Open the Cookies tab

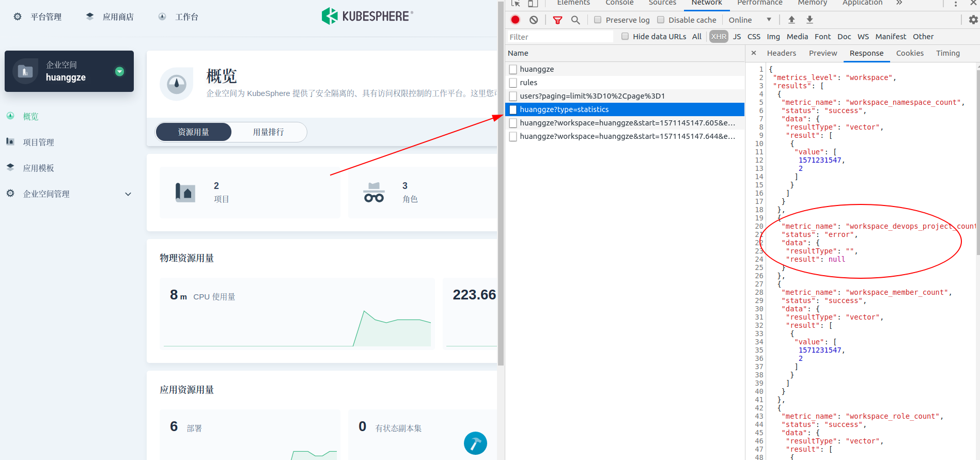pyautogui.click(x=910, y=53)
